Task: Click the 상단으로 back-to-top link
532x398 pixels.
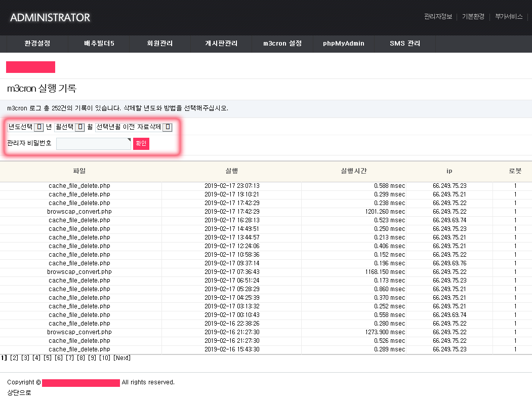Action: (19, 392)
